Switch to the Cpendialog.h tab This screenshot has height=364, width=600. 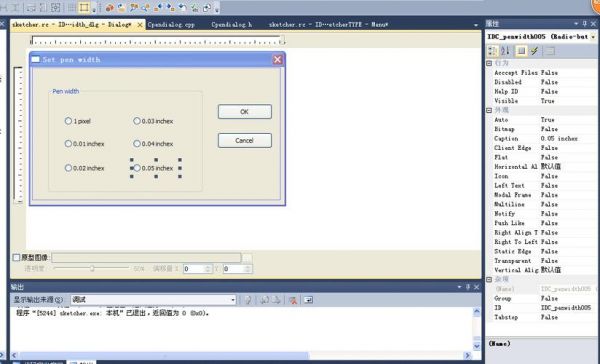click(232, 24)
